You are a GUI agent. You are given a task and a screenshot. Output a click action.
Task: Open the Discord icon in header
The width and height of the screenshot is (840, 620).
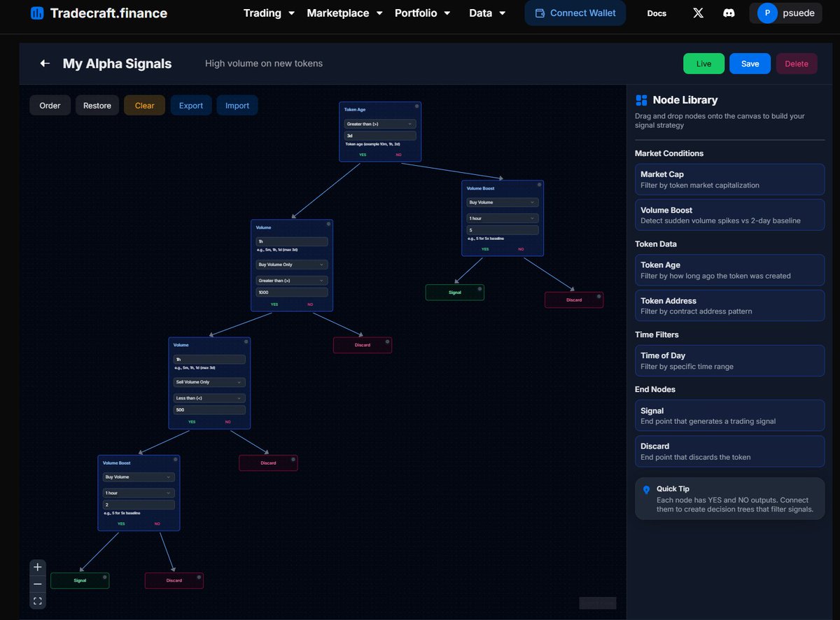729,13
